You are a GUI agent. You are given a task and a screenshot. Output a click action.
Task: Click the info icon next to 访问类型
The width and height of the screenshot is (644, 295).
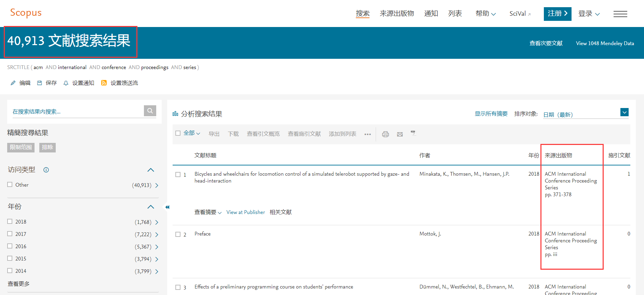pyautogui.click(x=46, y=170)
